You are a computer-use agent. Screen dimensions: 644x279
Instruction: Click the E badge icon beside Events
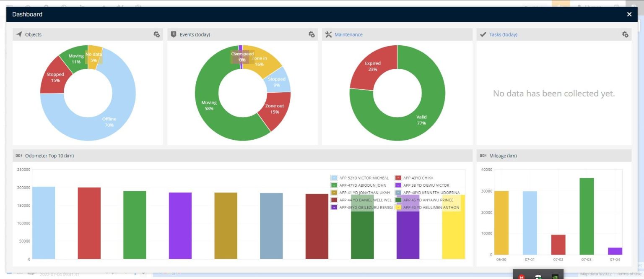pos(174,34)
